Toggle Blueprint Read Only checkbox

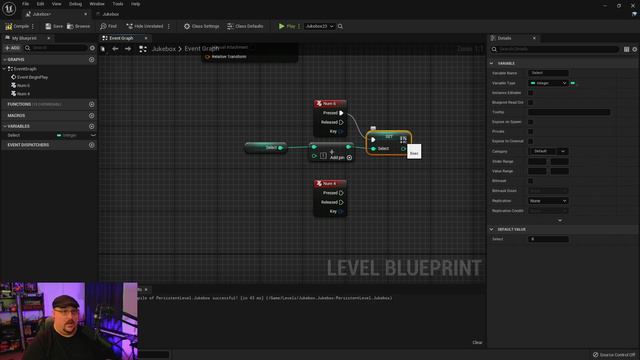point(530,102)
